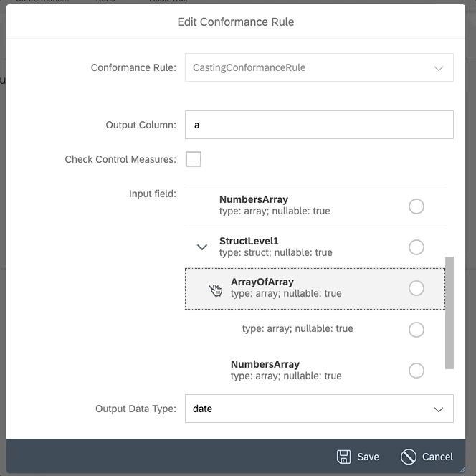
Task: Select the nested NumbersArray radio button
Action: [x=416, y=371]
